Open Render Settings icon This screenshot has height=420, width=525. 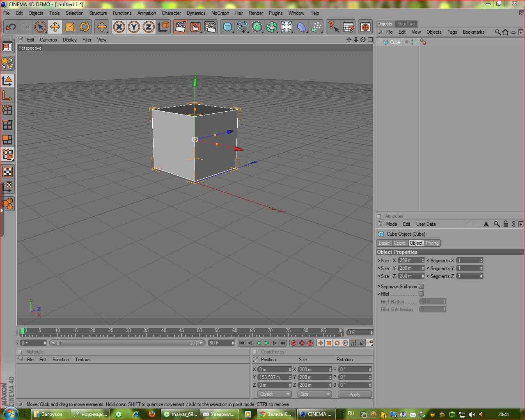point(210,27)
